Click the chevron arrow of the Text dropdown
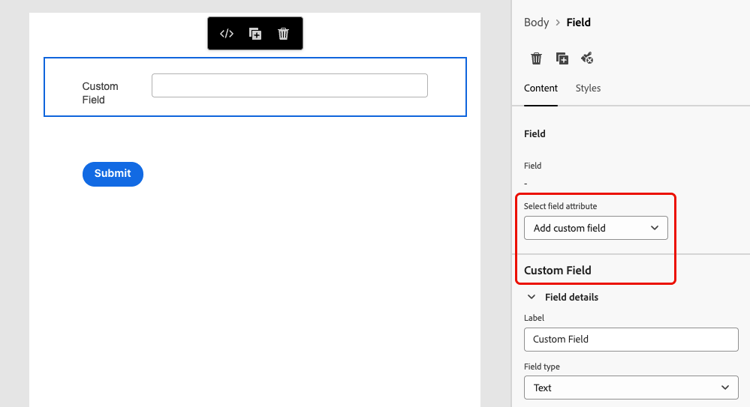 [726, 387]
